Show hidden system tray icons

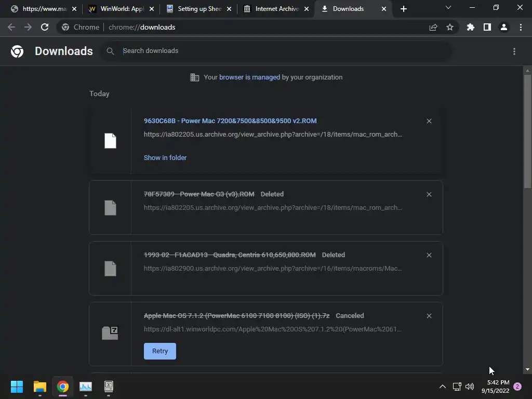tap(443, 387)
